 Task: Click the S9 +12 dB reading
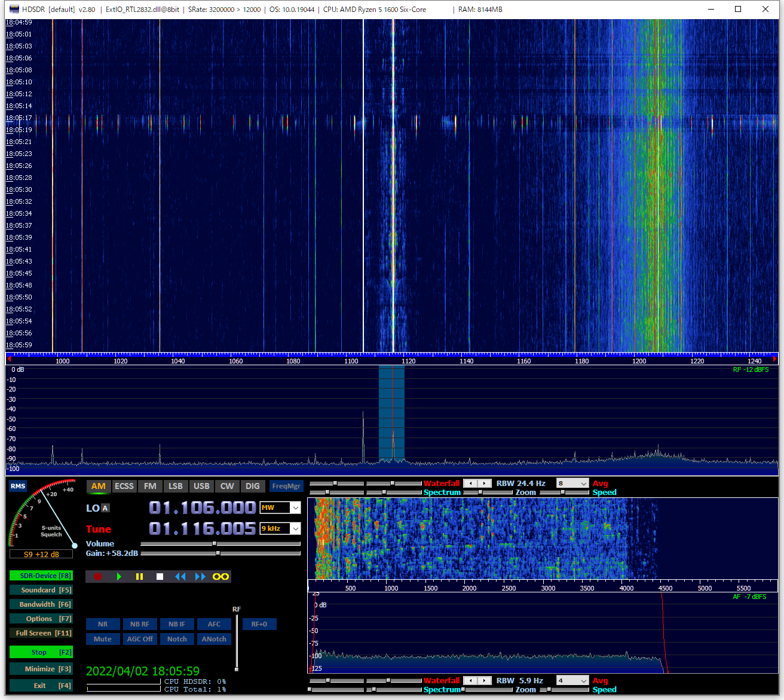point(41,554)
